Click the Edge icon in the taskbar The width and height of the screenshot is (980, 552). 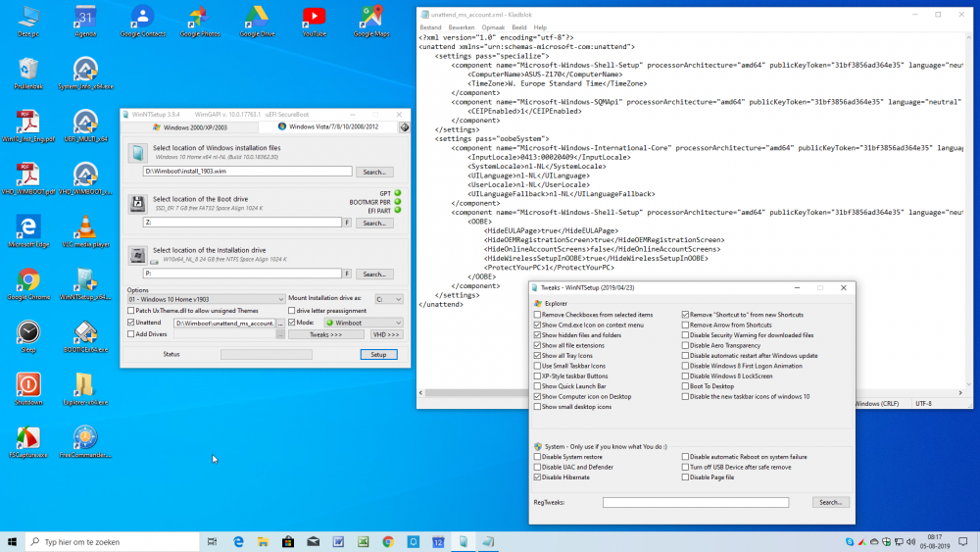(x=238, y=541)
